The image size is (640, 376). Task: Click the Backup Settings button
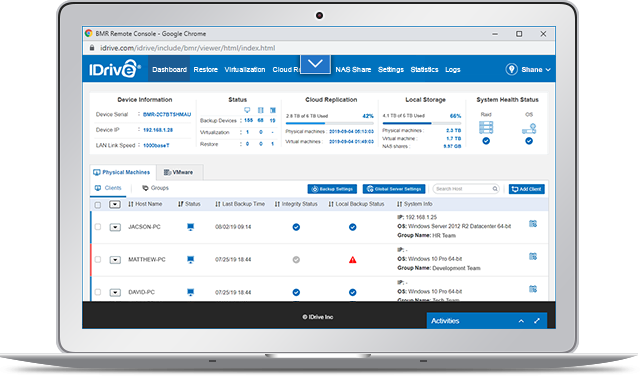332,189
